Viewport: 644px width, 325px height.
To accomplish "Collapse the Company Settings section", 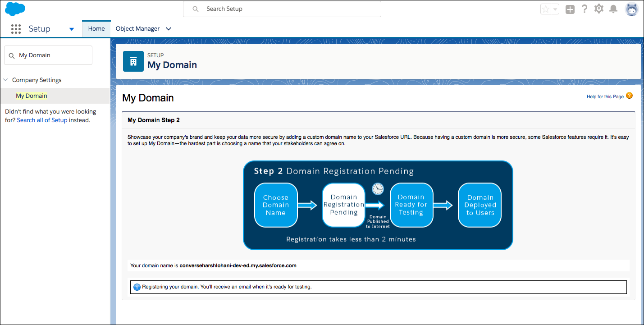I will pyautogui.click(x=6, y=80).
